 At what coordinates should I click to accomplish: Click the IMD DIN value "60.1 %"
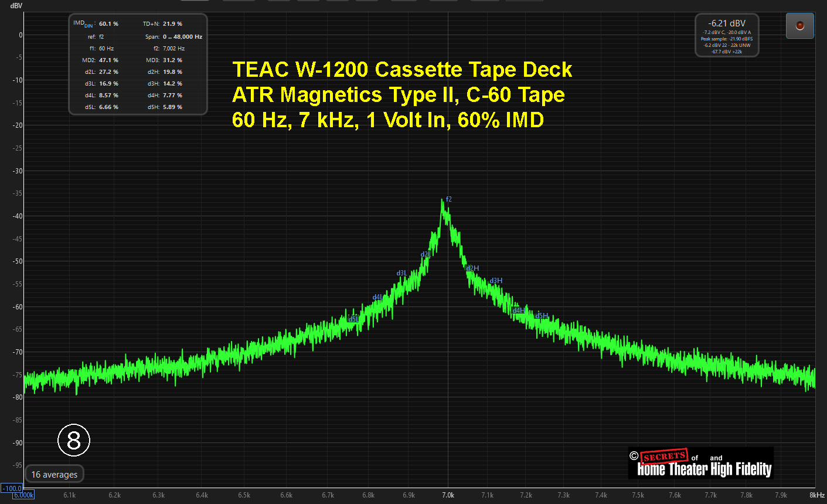click(108, 24)
